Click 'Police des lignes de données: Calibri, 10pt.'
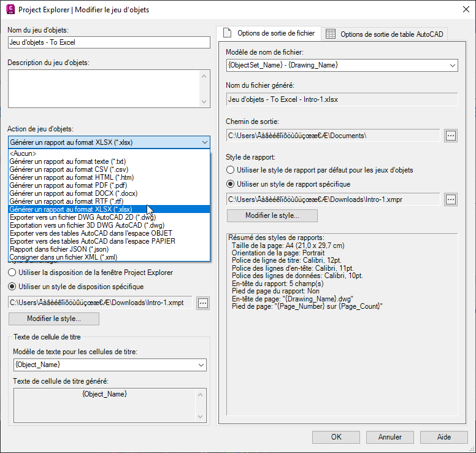 click(297, 276)
